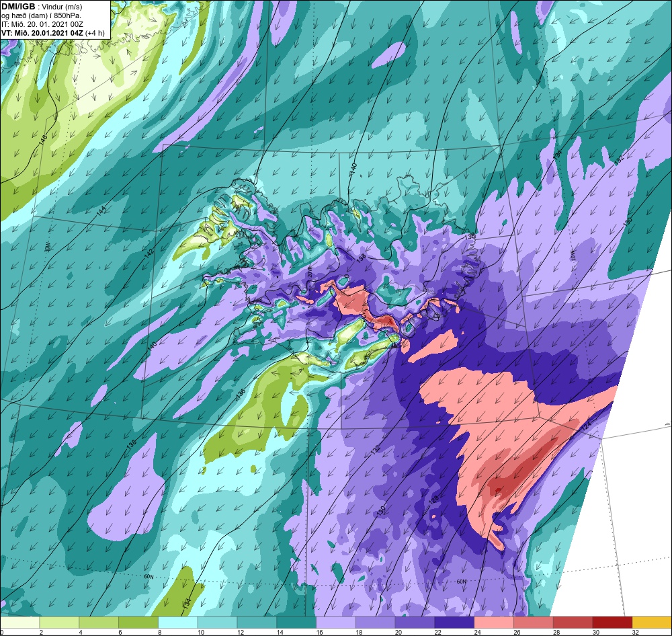
Task: Click the 30W longitude label
Action: 47,247
